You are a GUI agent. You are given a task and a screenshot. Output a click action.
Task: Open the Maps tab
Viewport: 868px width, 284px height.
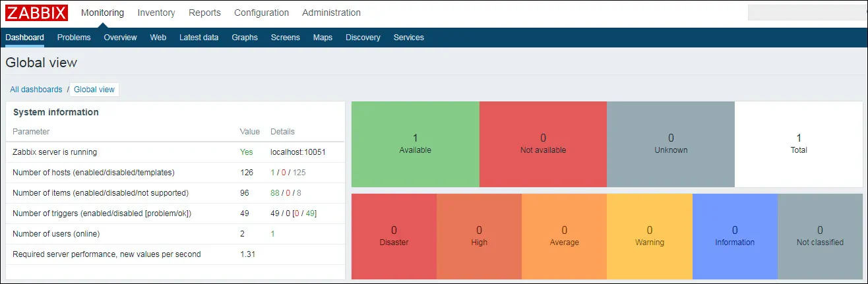coord(323,38)
